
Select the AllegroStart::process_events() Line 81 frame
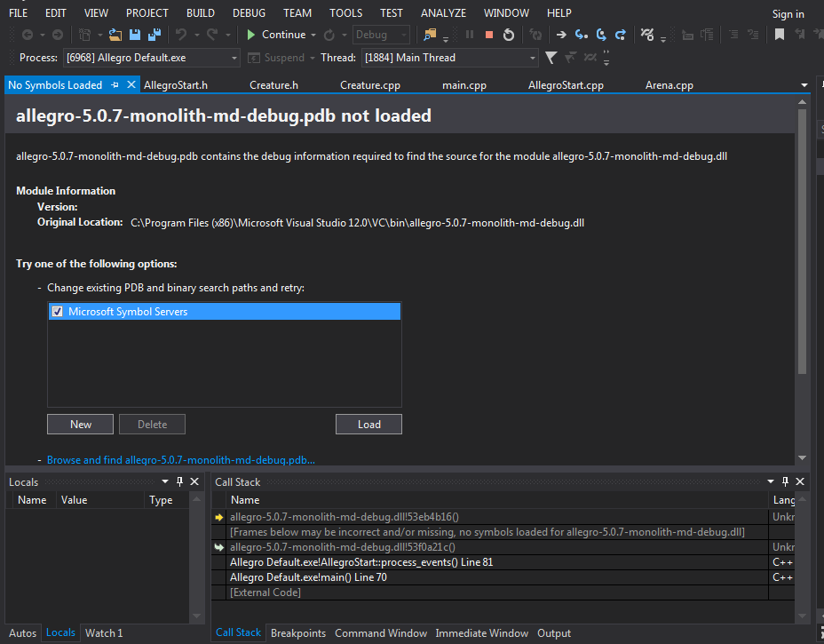(360, 562)
